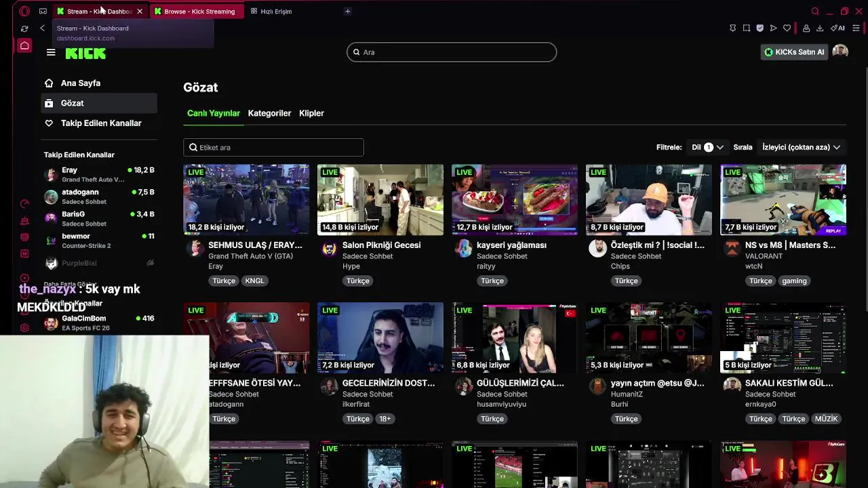Click Eray's channel avatar in the SEHMUS ULAŞ card
This screenshot has width=868, height=488.
click(x=195, y=249)
